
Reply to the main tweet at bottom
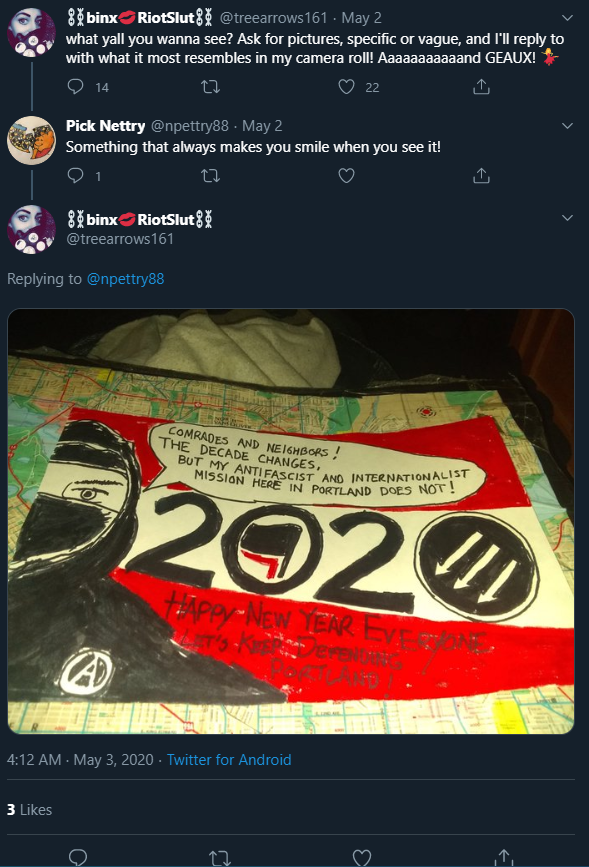[78, 858]
